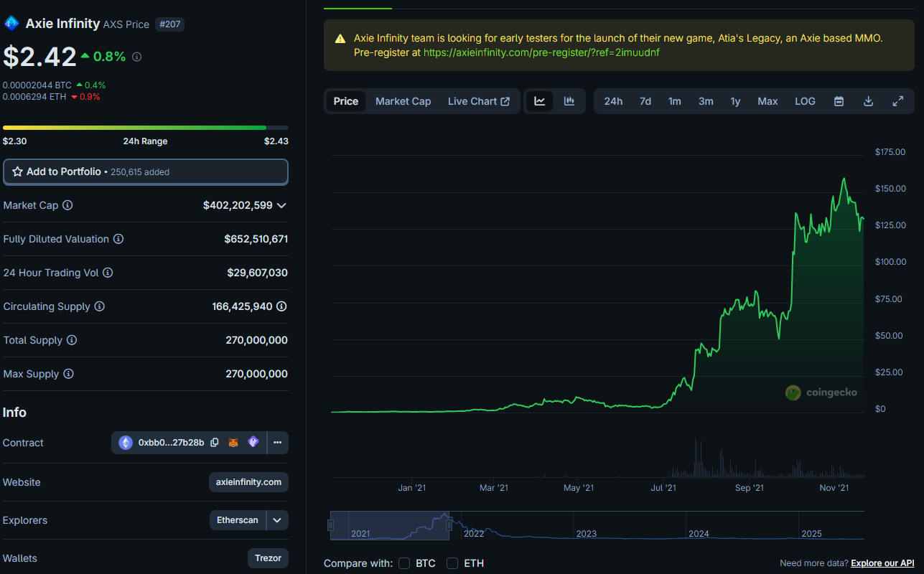Click the star icon on Add to Portfolio
Viewport: 924px width, 574px height.
pos(17,172)
